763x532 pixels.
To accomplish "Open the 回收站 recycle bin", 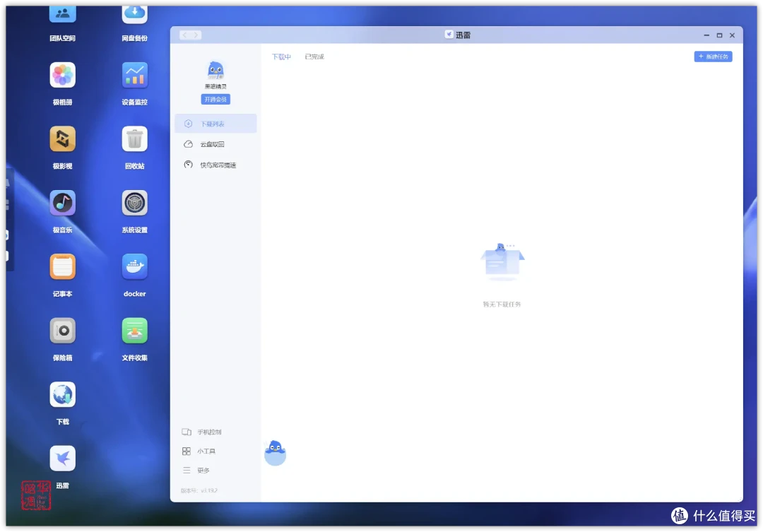I will pyautogui.click(x=134, y=139).
